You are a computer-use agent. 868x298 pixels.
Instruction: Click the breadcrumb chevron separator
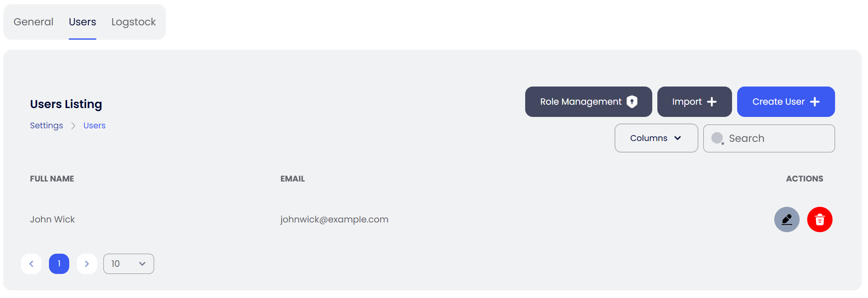tap(73, 126)
